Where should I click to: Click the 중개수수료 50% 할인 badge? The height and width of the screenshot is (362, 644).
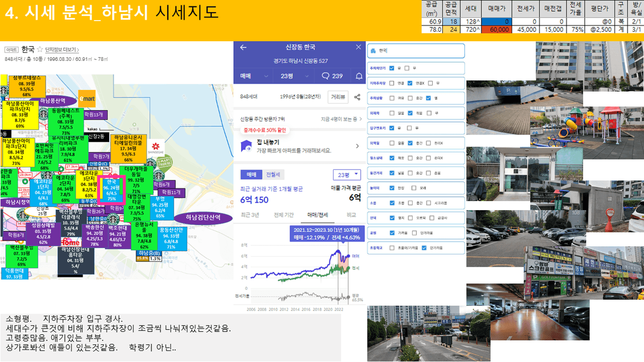[x=265, y=130]
